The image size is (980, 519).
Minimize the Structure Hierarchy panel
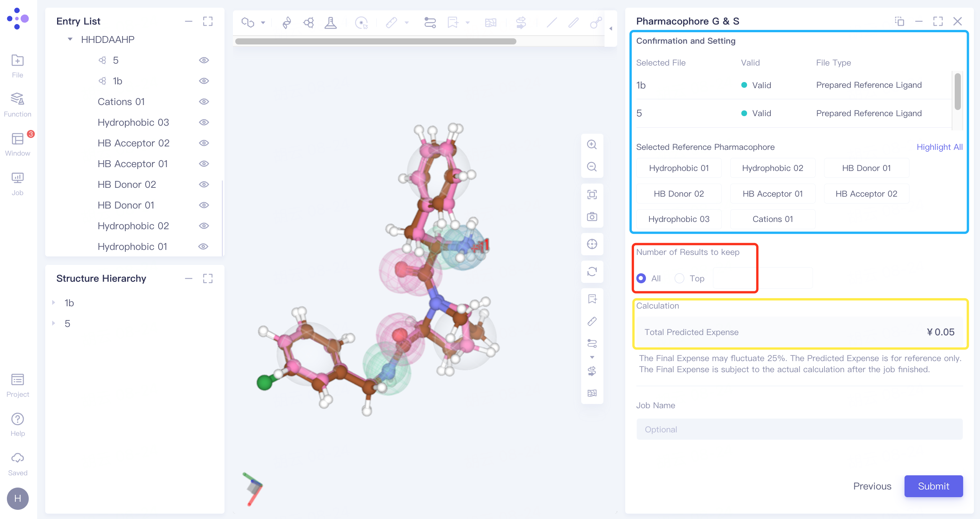click(x=188, y=278)
